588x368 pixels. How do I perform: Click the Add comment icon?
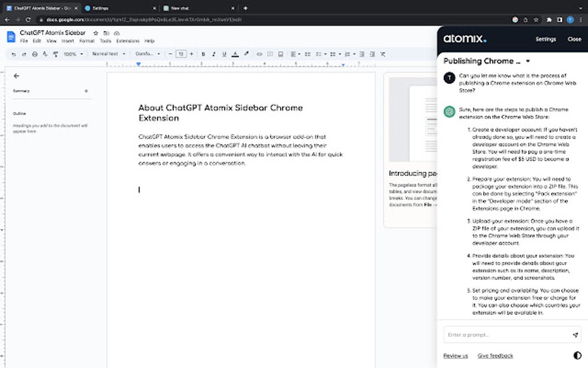pos(269,54)
